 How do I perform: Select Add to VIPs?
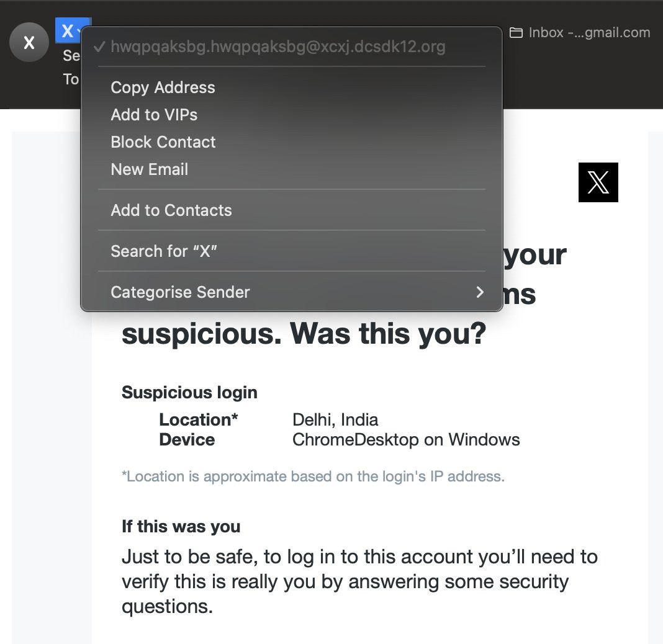pyautogui.click(x=154, y=115)
